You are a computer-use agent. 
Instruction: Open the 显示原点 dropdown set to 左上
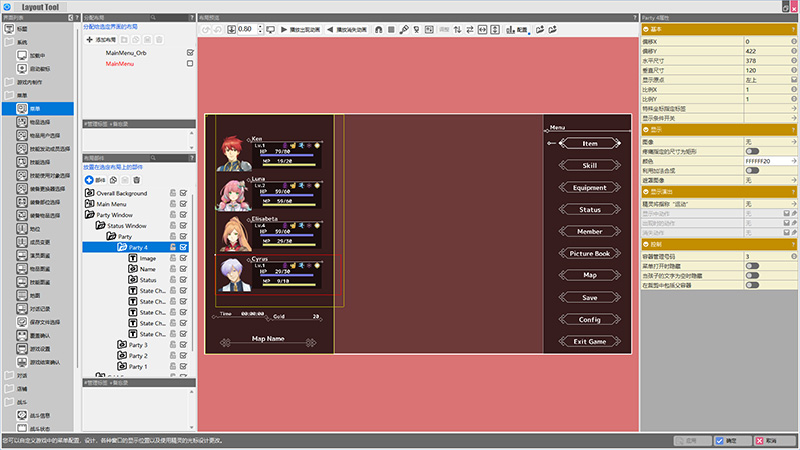tap(765, 80)
